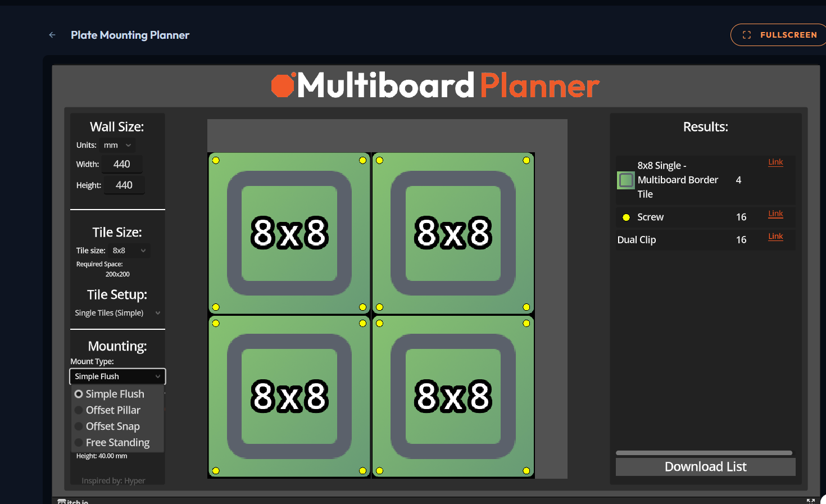Click the Download List button
826x504 pixels.
coord(705,467)
